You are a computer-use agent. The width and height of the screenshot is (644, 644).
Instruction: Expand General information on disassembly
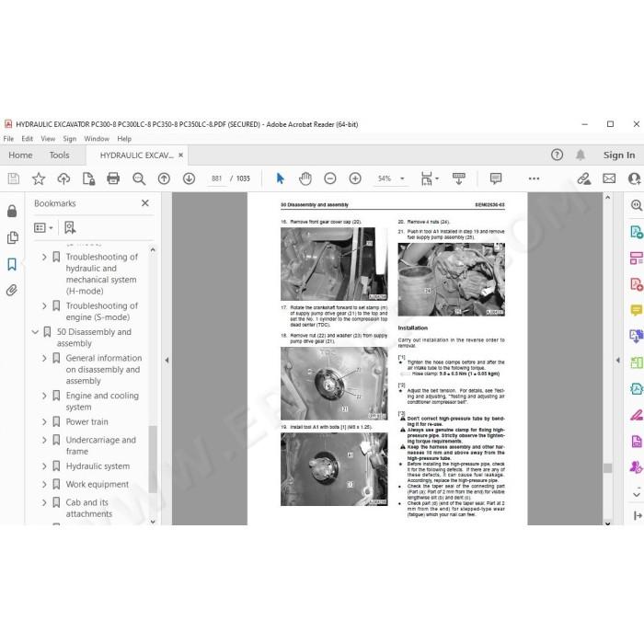click(x=44, y=358)
